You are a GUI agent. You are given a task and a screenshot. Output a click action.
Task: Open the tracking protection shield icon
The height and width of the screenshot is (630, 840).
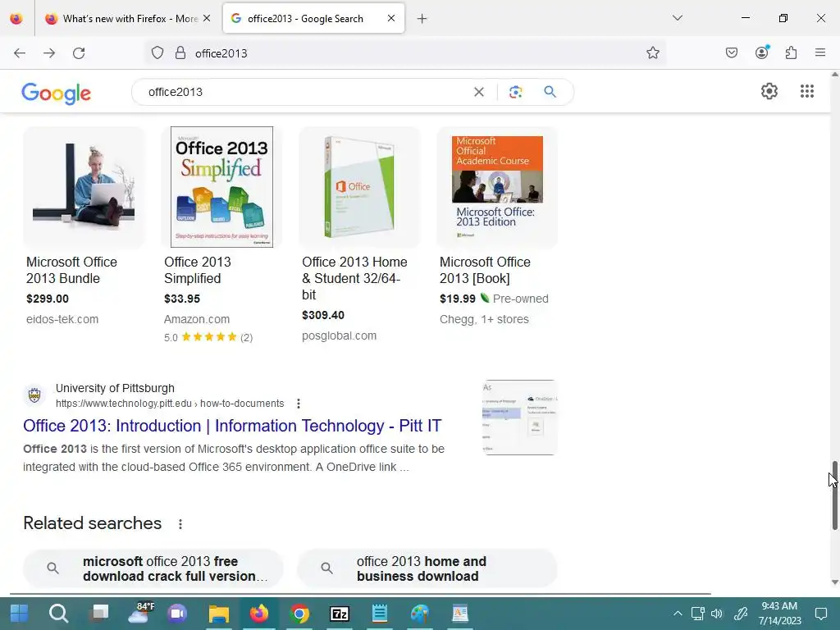(157, 53)
